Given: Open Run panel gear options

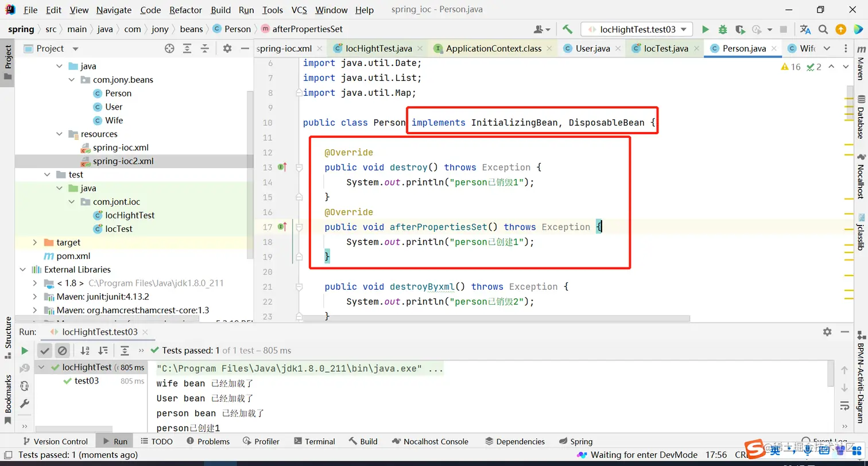Looking at the screenshot, I should click(827, 332).
